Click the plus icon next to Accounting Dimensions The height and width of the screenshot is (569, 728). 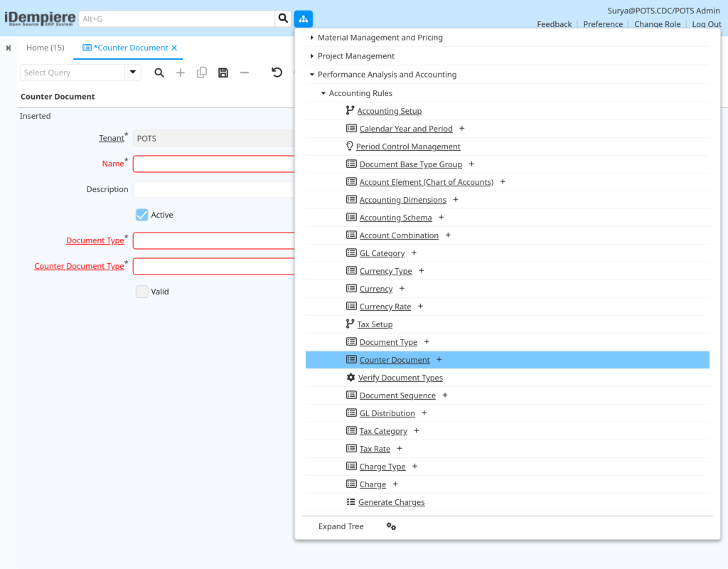pyautogui.click(x=456, y=200)
